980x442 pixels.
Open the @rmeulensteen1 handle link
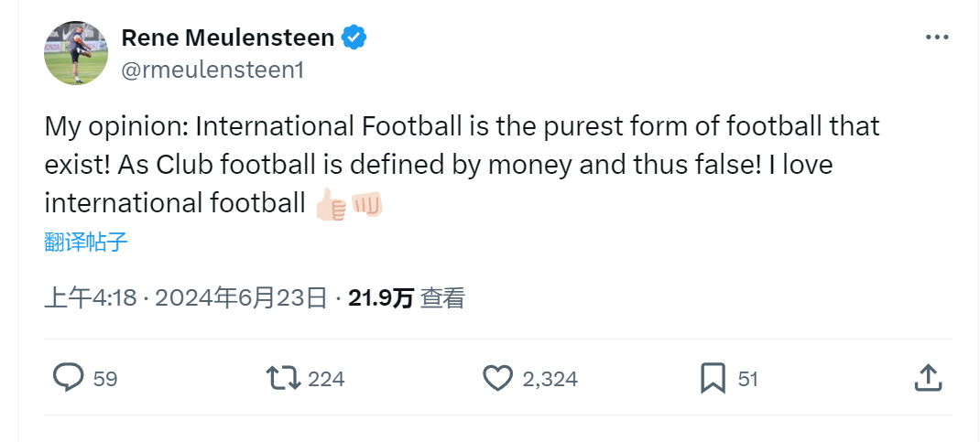212,70
